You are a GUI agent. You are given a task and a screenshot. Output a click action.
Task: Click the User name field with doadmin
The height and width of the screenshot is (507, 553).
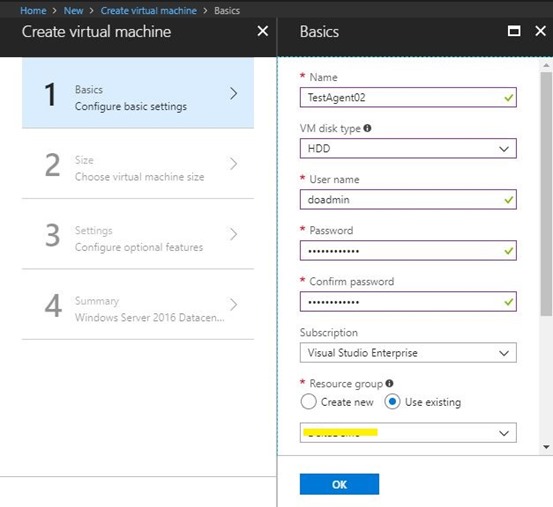[x=408, y=200]
